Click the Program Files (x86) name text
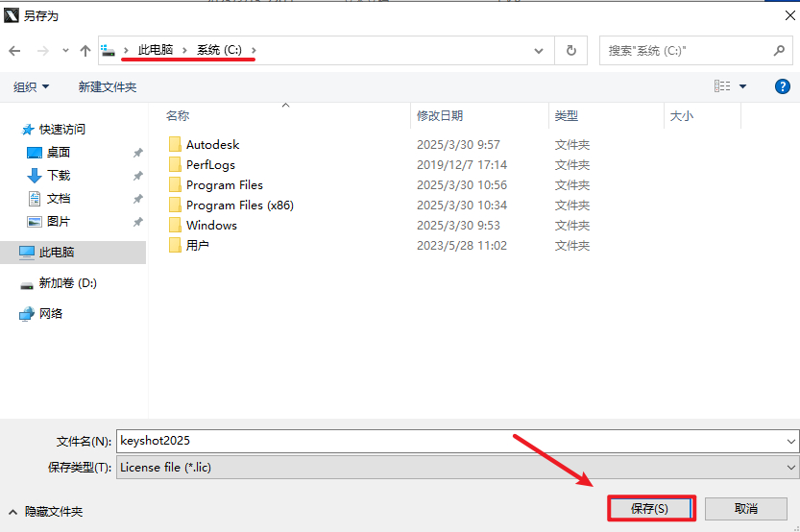Image resolution: width=800 pixels, height=532 pixels. point(240,206)
